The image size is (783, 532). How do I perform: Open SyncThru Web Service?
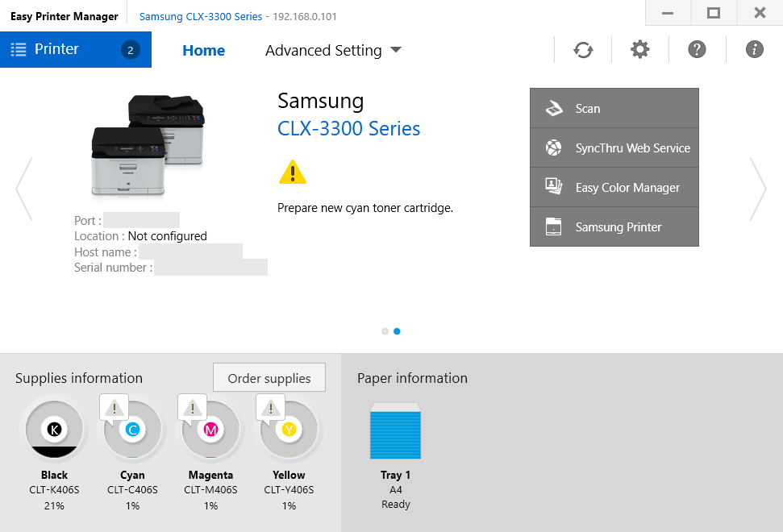click(x=614, y=148)
